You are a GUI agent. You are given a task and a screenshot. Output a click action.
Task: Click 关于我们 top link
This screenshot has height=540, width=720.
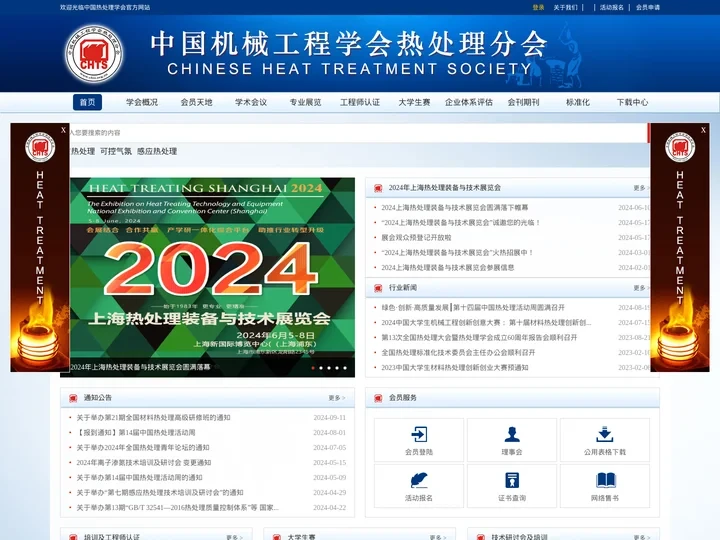point(565,7)
